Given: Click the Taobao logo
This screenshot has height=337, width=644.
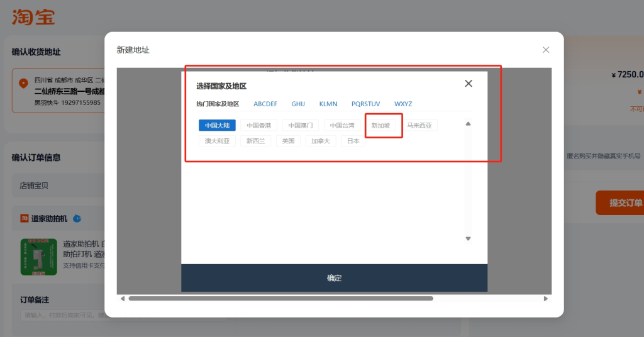Looking at the screenshot, I should pyautogui.click(x=33, y=17).
